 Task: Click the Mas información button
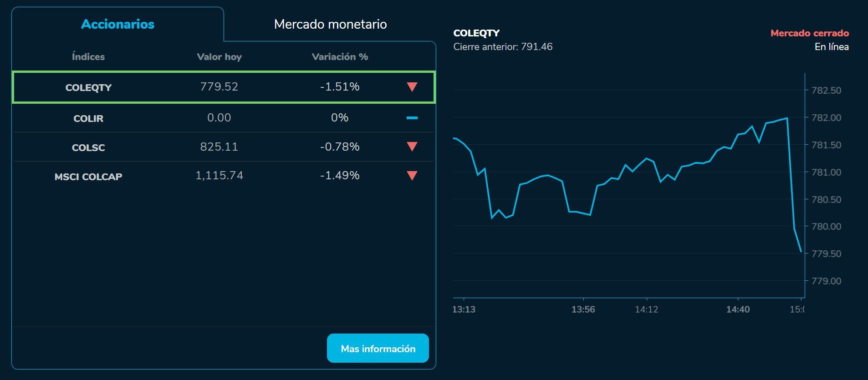click(378, 348)
